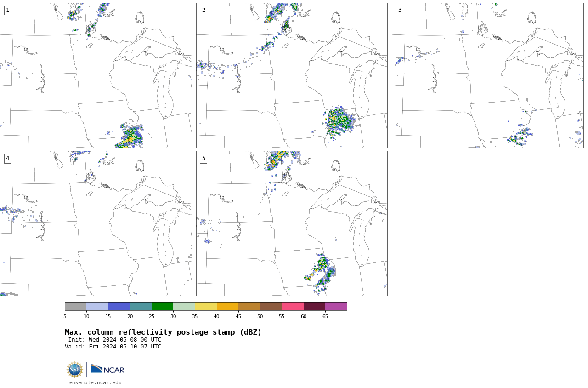Screen dimensions: 588x388
Task: Click the colorbar tick label 50
Action: 260,316
